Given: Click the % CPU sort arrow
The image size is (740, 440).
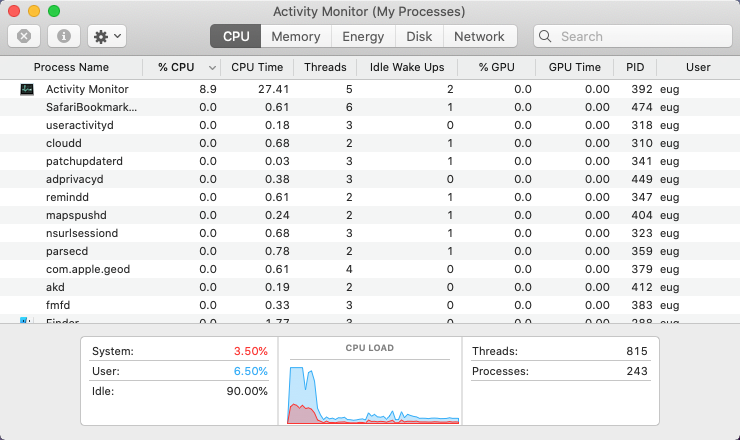Looking at the screenshot, I should pyautogui.click(x=212, y=68).
